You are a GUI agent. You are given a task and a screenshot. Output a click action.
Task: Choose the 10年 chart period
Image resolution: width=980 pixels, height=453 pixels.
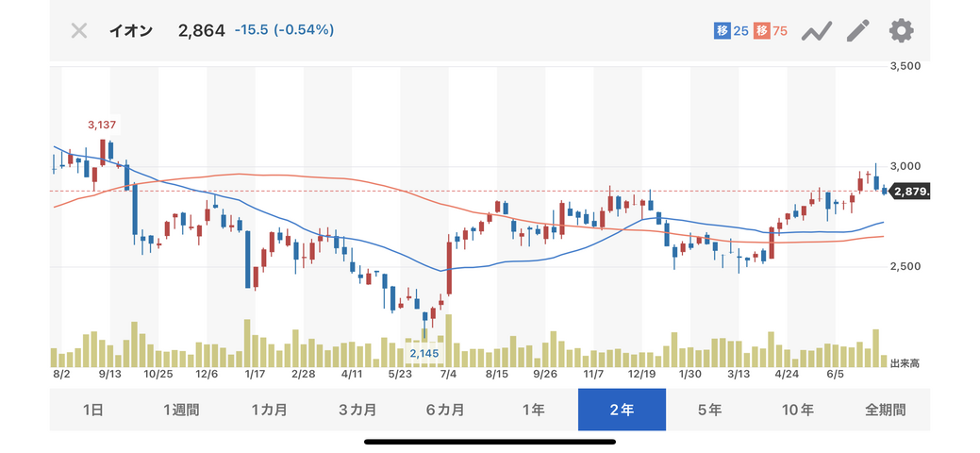[x=798, y=410]
